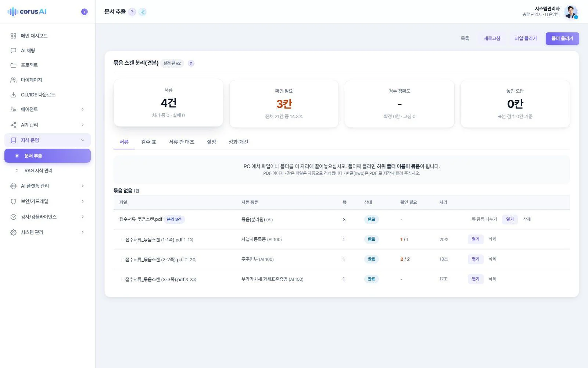Click the 보안/가드레일 shield icon
The height and width of the screenshot is (368, 588).
[x=14, y=201]
